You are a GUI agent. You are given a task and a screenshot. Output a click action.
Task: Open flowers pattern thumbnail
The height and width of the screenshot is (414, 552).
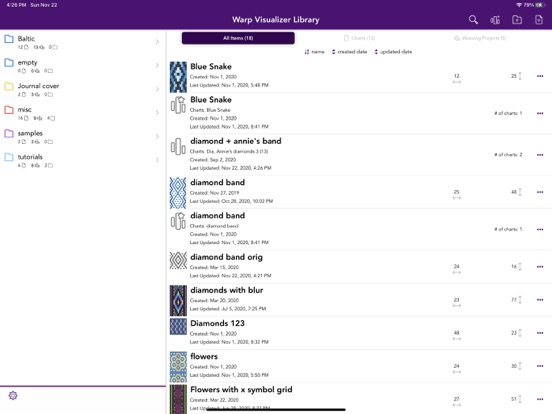pos(178,367)
